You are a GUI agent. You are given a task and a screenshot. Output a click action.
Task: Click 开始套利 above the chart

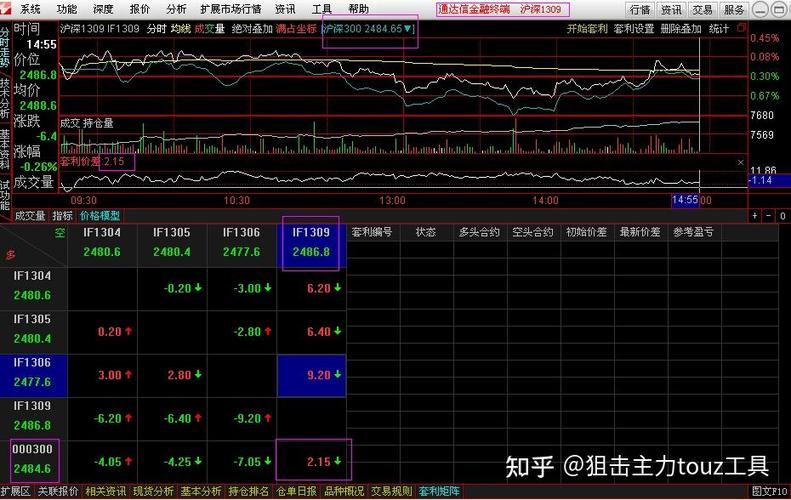pos(587,29)
